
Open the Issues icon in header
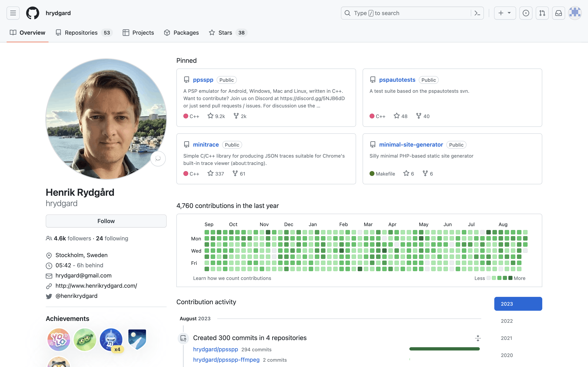tap(526, 13)
